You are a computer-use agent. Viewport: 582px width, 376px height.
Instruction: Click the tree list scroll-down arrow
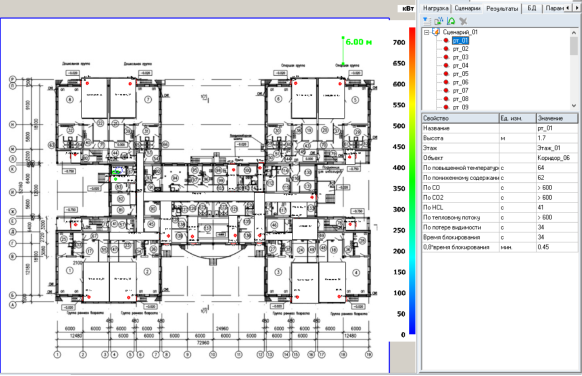point(574,106)
